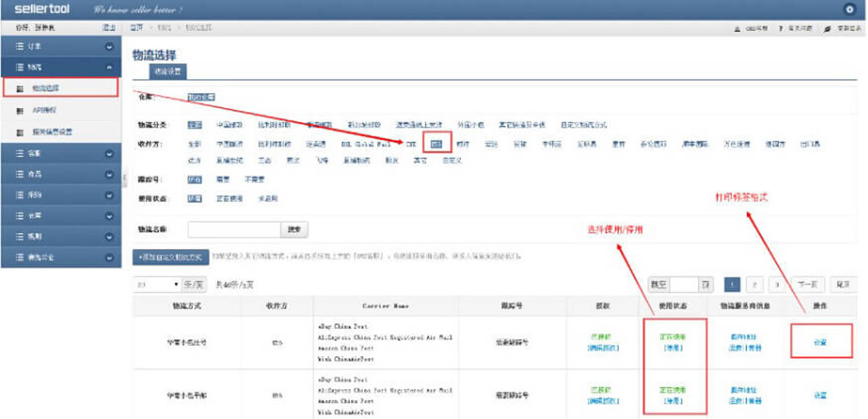The width and height of the screenshot is (868, 419).
Task: Click the 订单 menu list icon
Action: (x=19, y=47)
